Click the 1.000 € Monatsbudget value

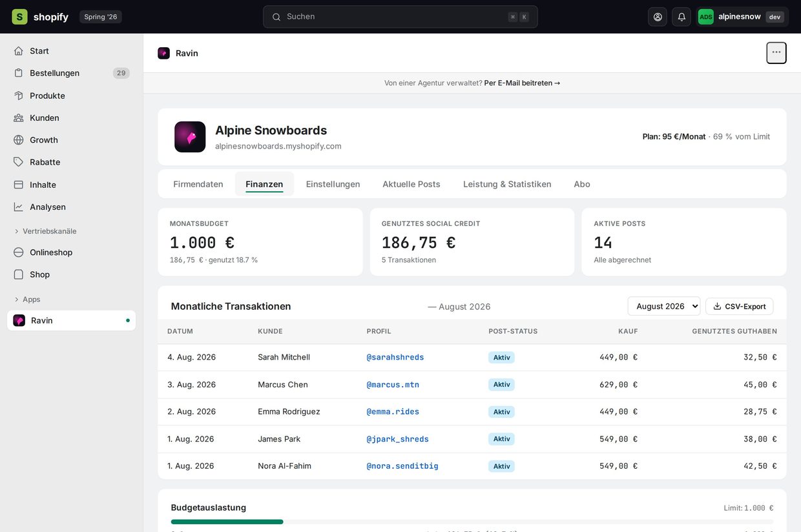pos(202,243)
